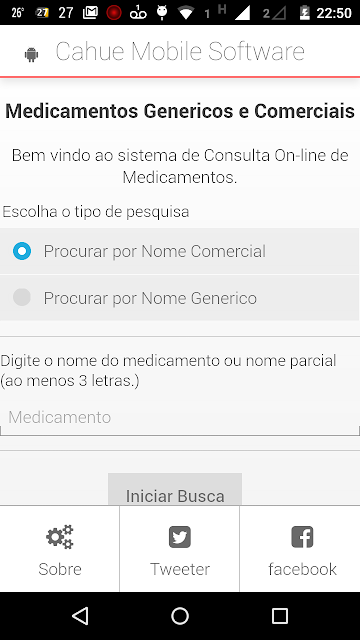Screen dimensions: 360x640
Task: Tap the Android robot icon in header
Action: pos(31,54)
